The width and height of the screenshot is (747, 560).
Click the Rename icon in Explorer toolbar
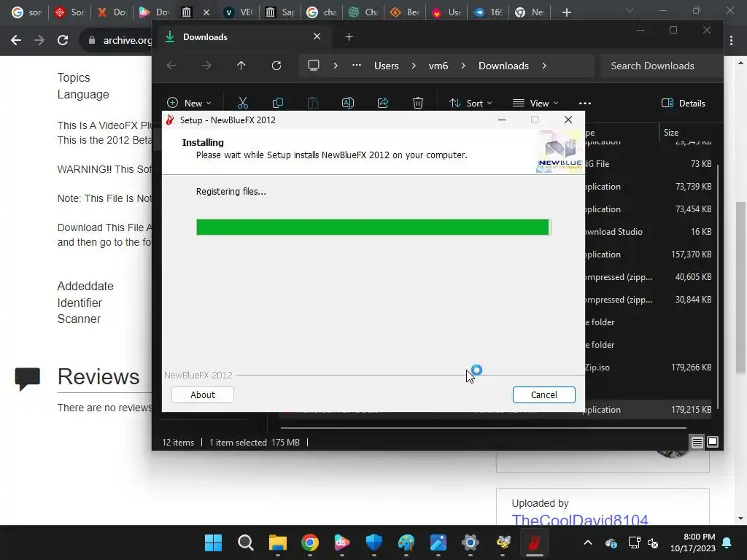[348, 103]
